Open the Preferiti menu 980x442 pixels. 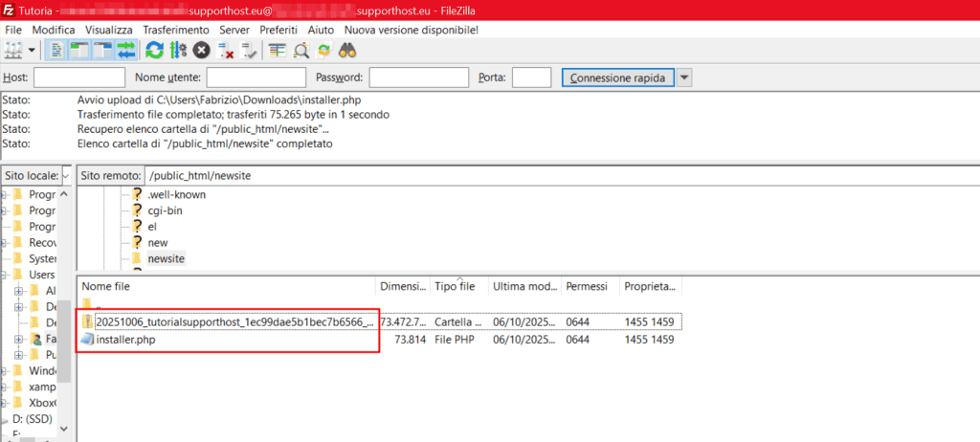click(278, 30)
